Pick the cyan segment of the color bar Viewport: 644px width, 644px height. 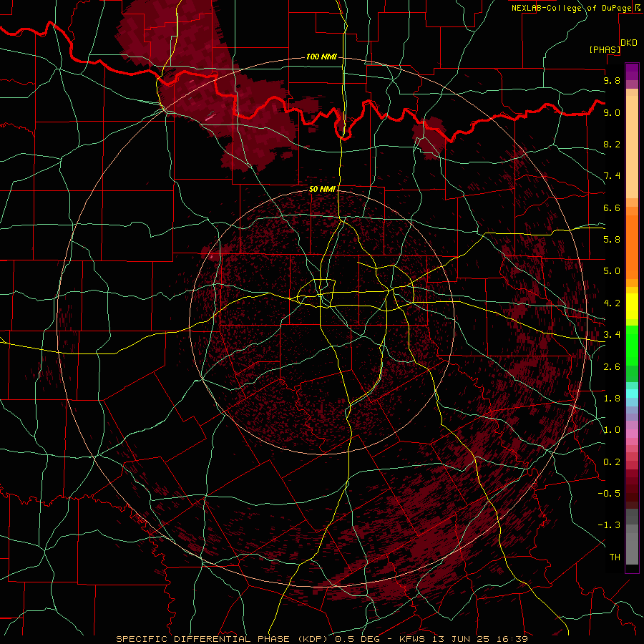click(x=632, y=394)
